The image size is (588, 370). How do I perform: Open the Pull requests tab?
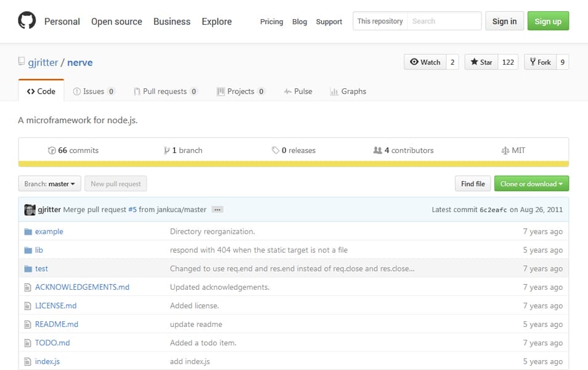tap(165, 91)
